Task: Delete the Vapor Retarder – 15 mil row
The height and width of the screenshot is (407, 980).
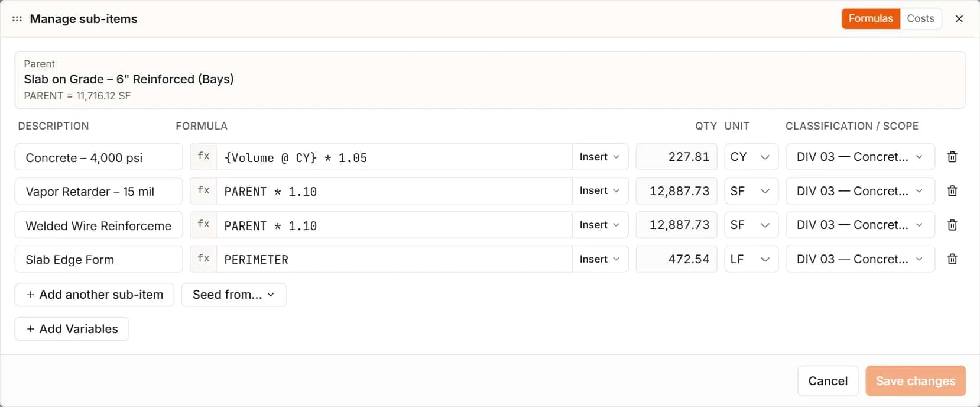Action: pos(952,191)
